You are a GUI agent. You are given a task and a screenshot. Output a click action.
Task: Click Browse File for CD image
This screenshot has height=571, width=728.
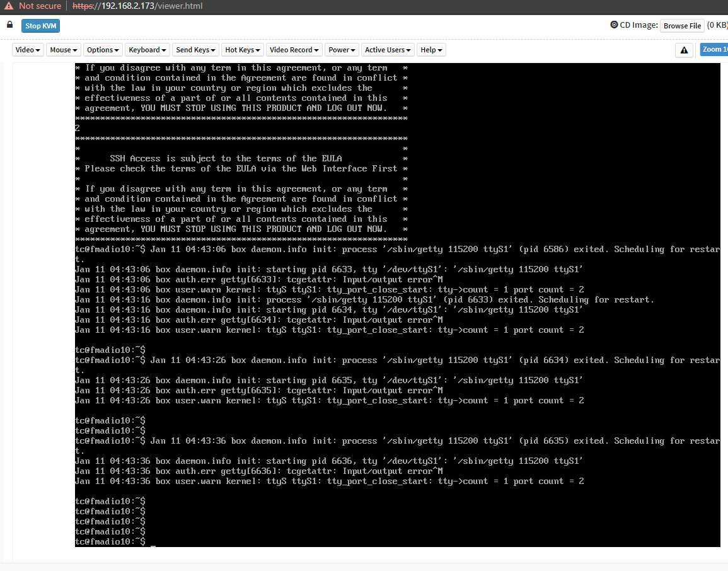click(682, 26)
